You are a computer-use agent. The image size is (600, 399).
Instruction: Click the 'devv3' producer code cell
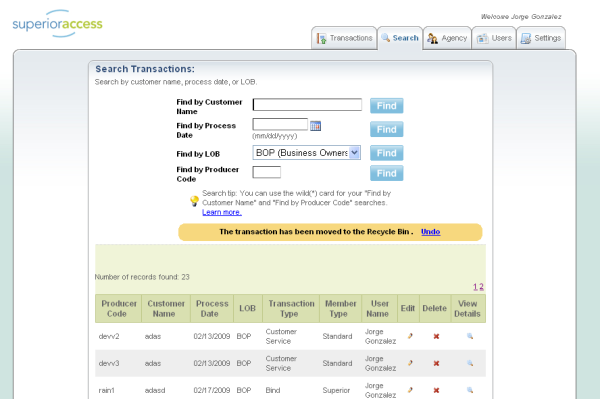[x=109, y=363]
